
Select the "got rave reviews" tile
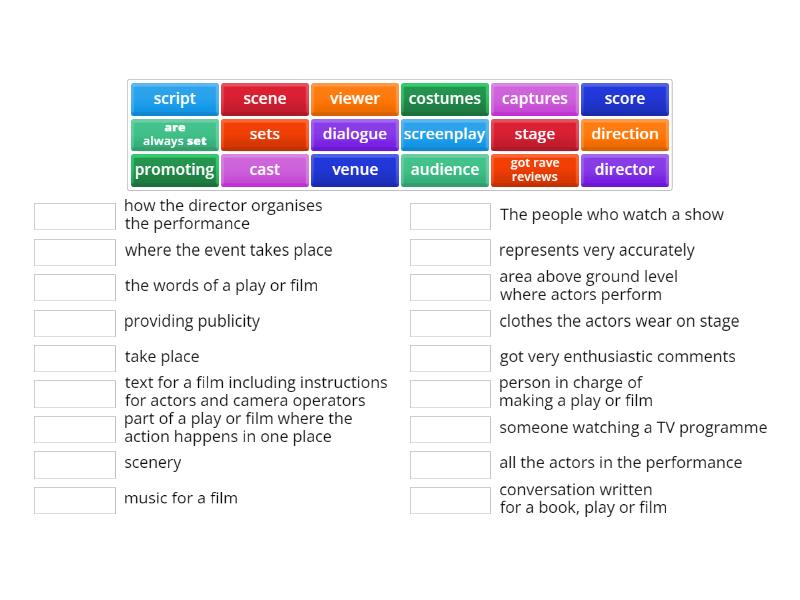pyautogui.click(x=534, y=170)
